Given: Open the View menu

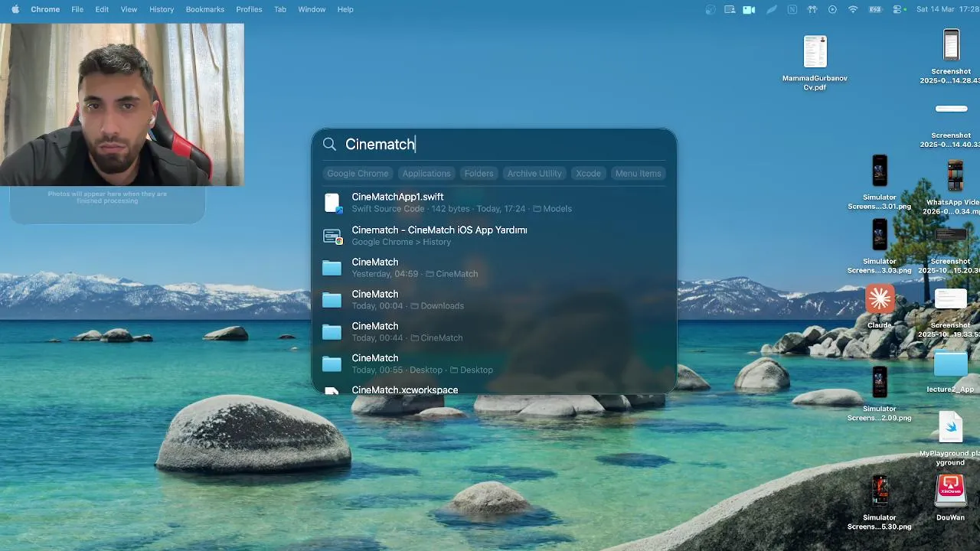Looking at the screenshot, I should pos(129,9).
